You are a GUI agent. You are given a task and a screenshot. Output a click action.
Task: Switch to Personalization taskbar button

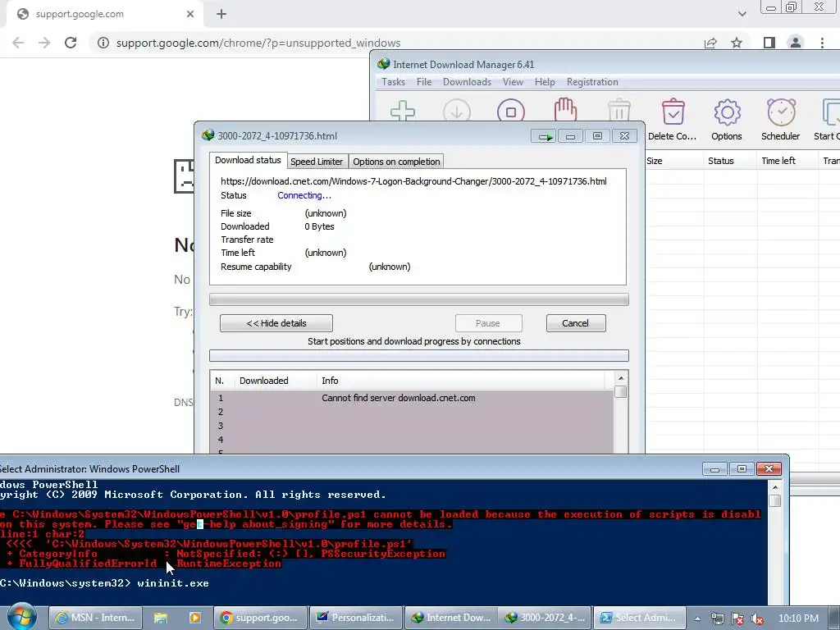pos(356,618)
